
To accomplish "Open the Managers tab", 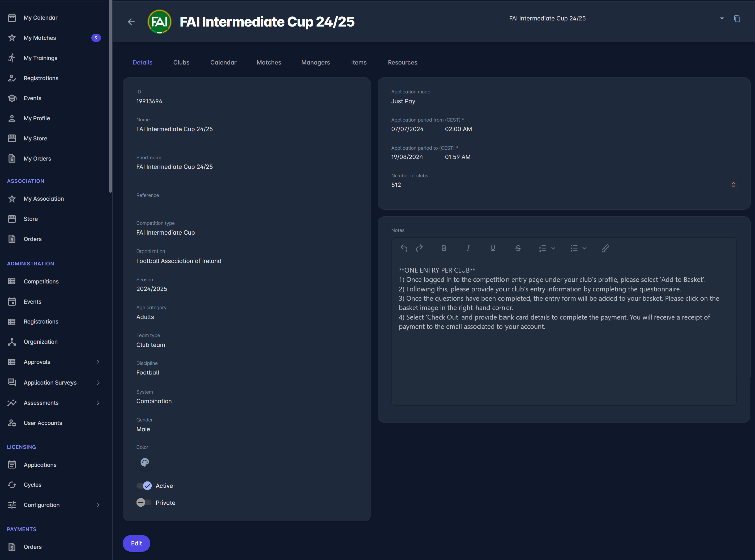I will pos(315,62).
